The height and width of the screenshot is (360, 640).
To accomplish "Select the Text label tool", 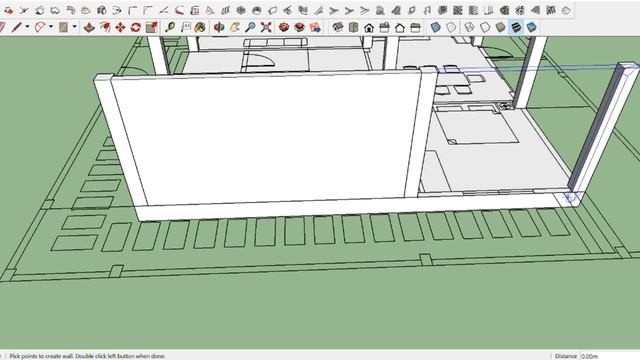I will 185,27.
